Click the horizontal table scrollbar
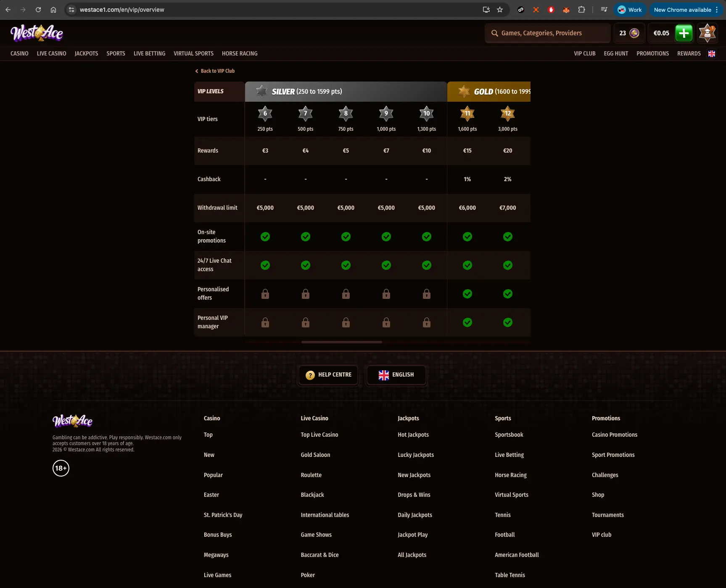Image resolution: width=726 pixels, height=588 pixels. tap(342, 342)
